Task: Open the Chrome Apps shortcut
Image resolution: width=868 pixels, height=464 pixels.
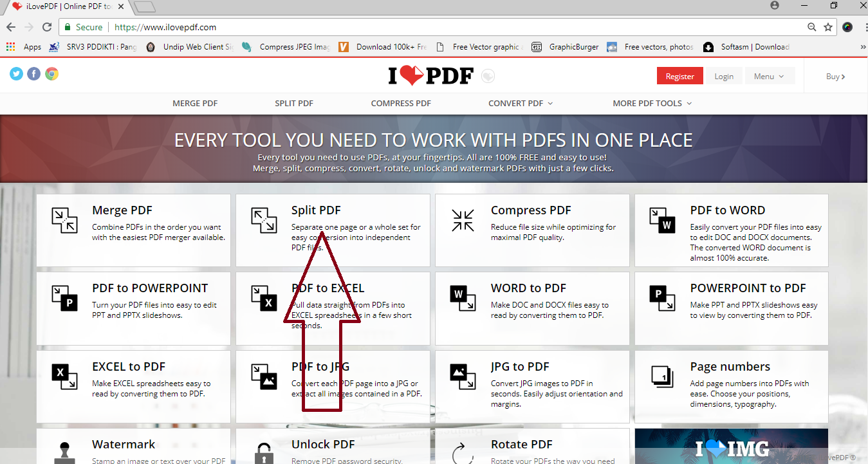Action: click(x=24, y=47)
